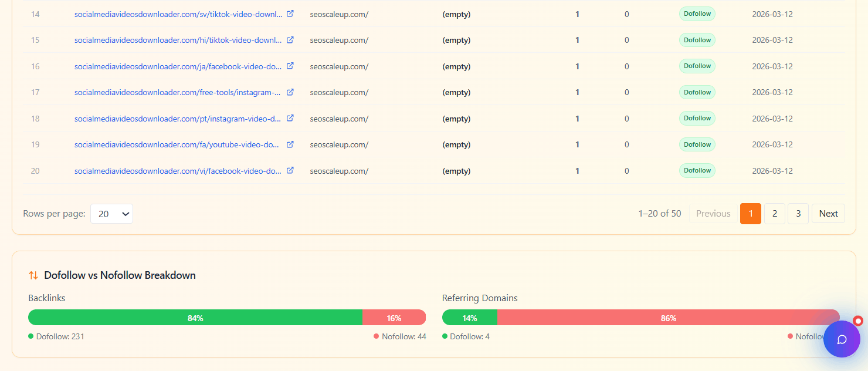Select current page 1 button
This screenshot has height=371, width=868.
[750, 214]
